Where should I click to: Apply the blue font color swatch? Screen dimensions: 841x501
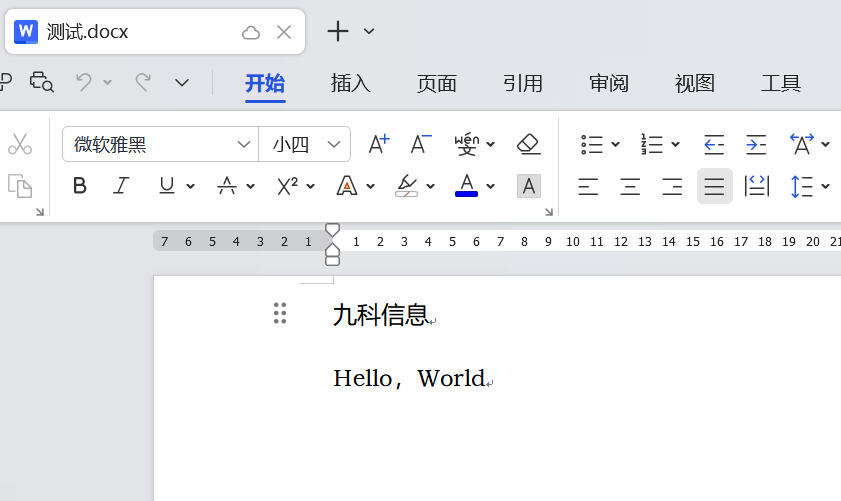466,186
